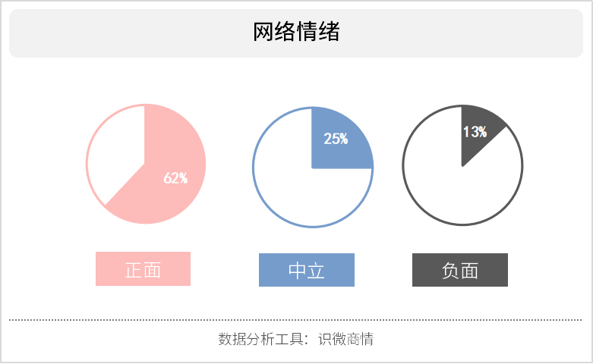Image resolution: width=593 pixels, height=364 pixels.
Task: Click the blue 中立 label box
Action: [307, 270]
